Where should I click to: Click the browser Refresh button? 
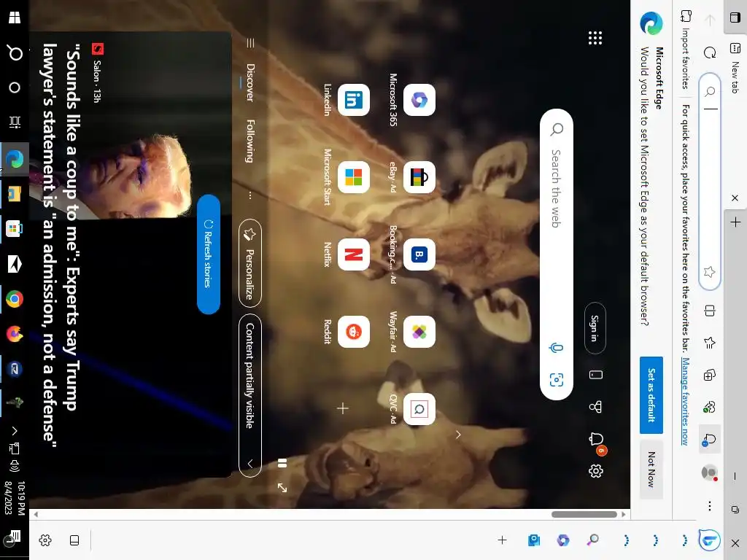710,52
